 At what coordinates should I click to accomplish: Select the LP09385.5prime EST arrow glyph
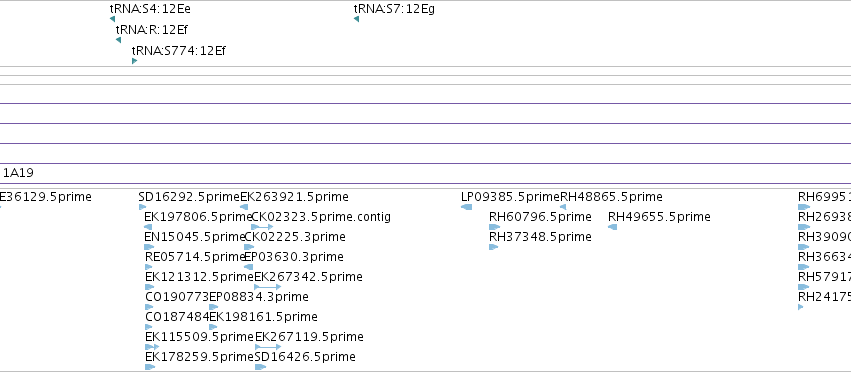pos(466,207)
